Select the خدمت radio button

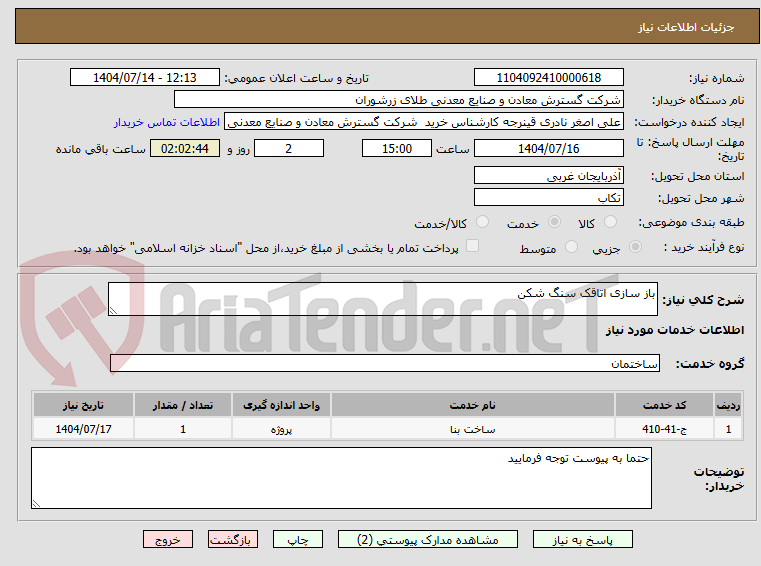(554, 222)
